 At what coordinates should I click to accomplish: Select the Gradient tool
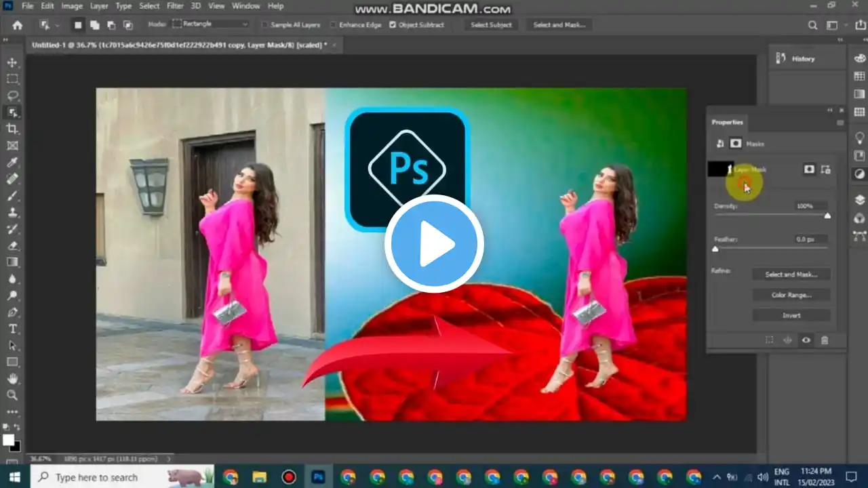pyautogui.click(x=12, y=262)
